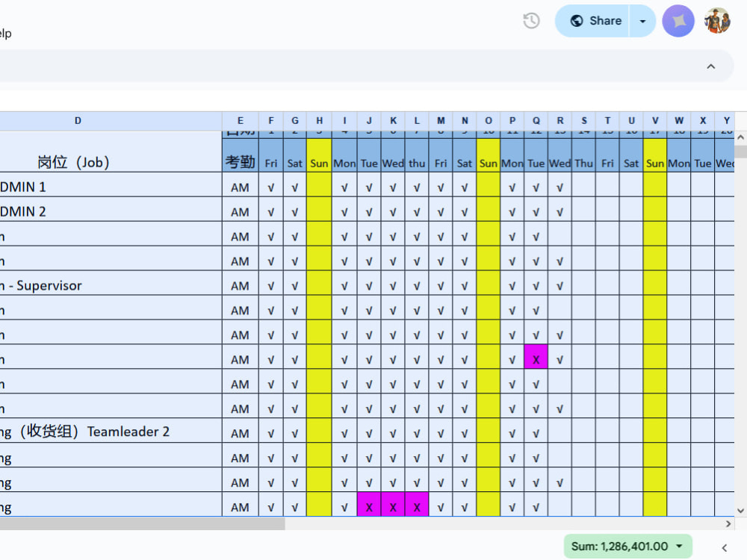Show the side panel arrow at bottom right
The image size is (747, 560).
click(724, 547)
